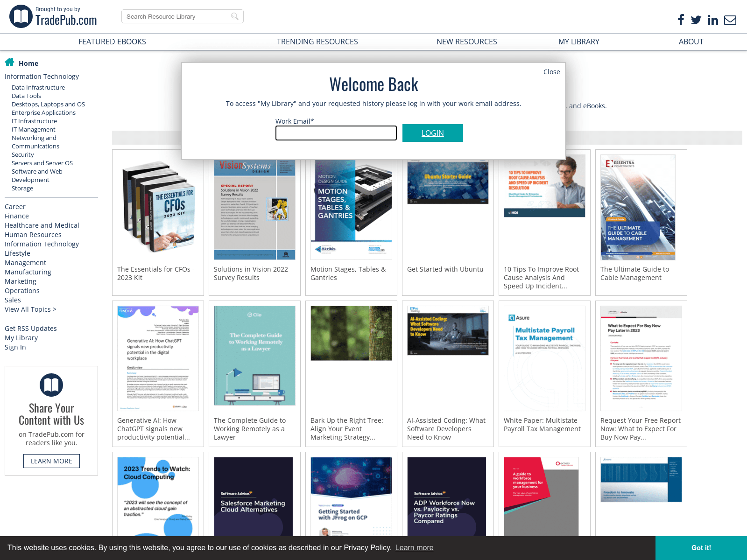Open Complete Guide to Working Remotely cover
This screenshot has height=560, width=747.
tap(254, 356)
